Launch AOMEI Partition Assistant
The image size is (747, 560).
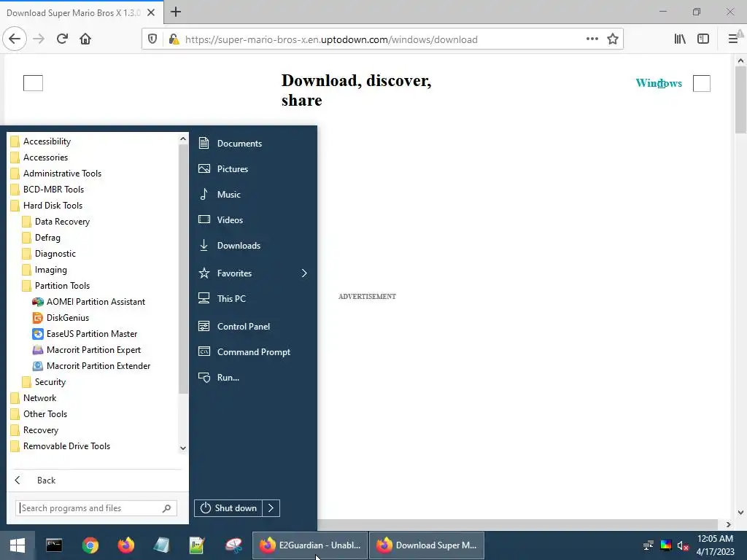pyautogui.click(x=88, y=301)
